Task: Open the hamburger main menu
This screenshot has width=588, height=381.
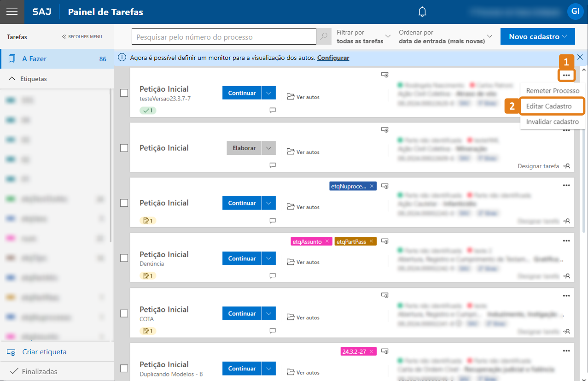Action: tap(12, 12)
